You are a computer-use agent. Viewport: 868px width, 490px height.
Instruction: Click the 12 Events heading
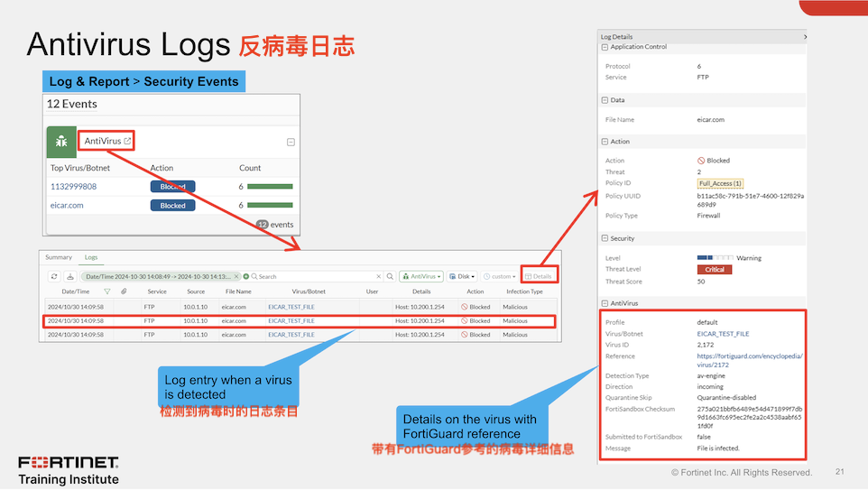tap(71, 104)
